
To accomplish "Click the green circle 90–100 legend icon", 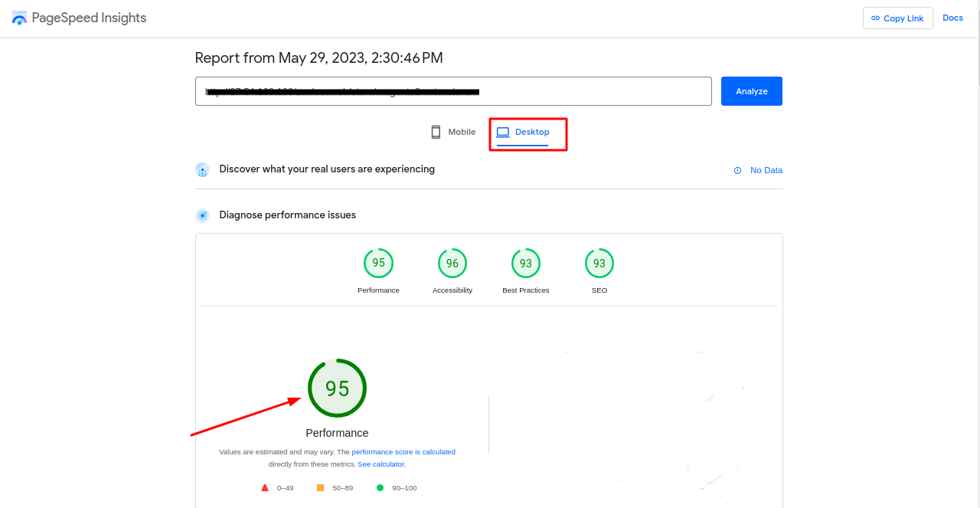I will click(x=380, y=487).
